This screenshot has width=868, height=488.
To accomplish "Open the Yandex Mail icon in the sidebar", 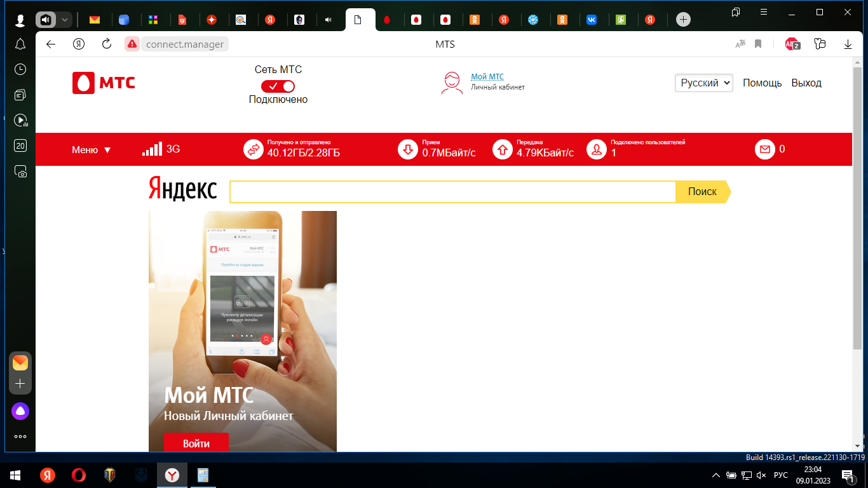I will (x=20, y=363).
